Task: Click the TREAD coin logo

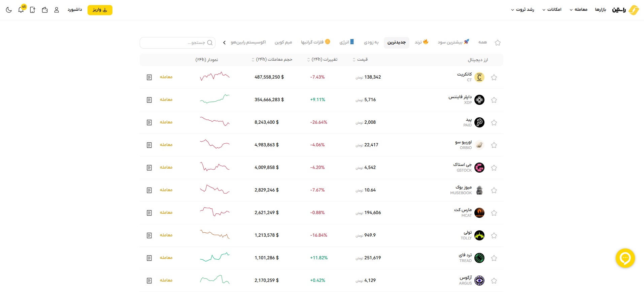Action: 479,258
